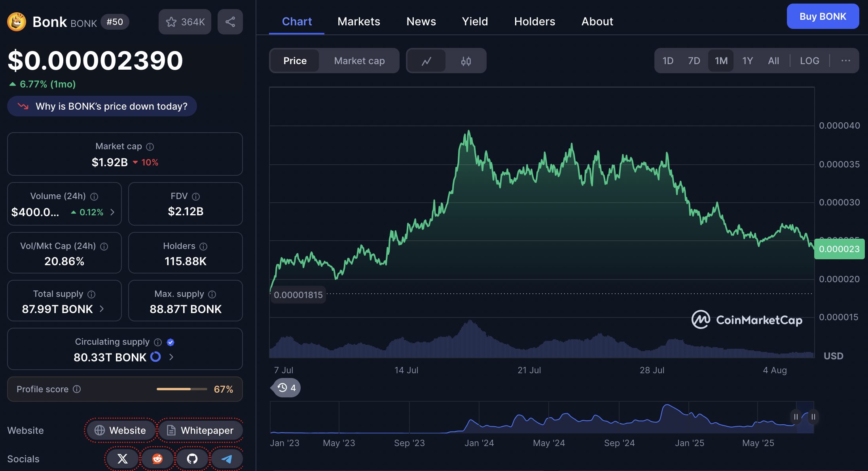Image resolution: width=868 pixels, height=471 pixels.
Task: Open BONK's GitHub repository
Action: click(192, 459)
